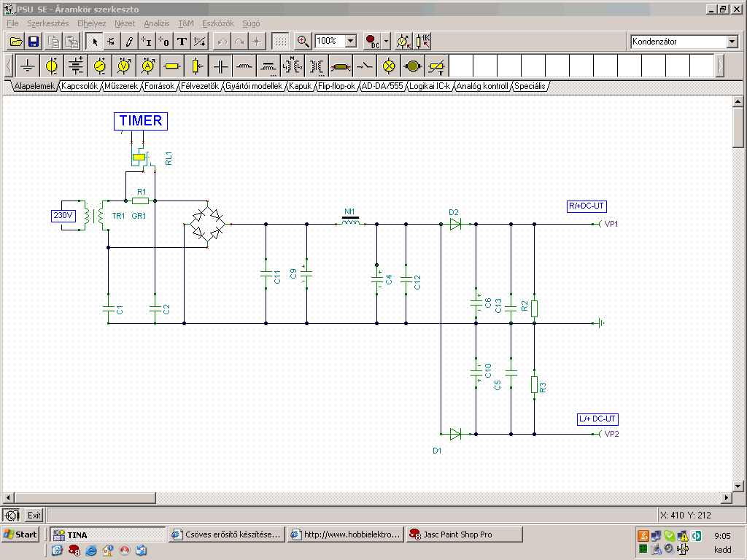Switch to the Félvezetők component tab
The width and height of the screenshot is (747, 560).
click(200, 86)
